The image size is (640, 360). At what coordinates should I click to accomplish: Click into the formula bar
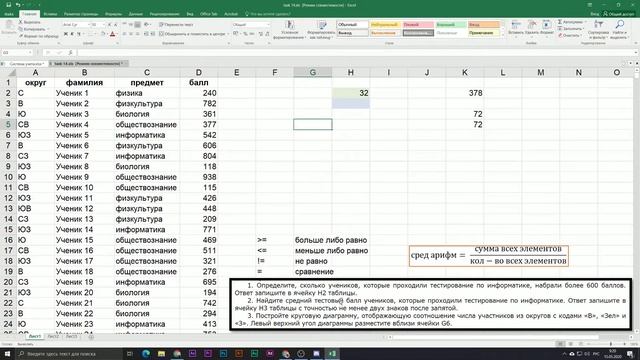[354, 53]
